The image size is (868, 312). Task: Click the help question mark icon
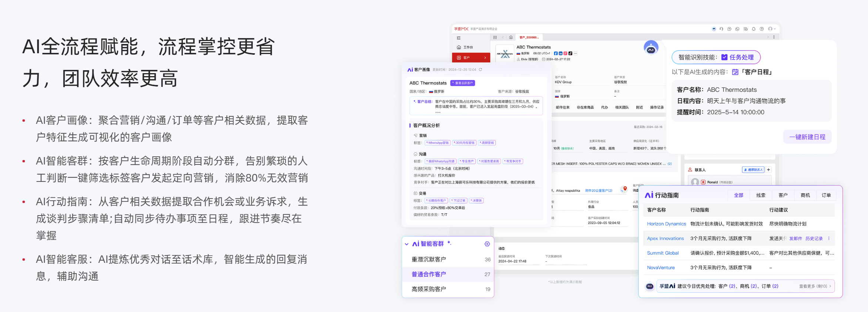(761, 29)
